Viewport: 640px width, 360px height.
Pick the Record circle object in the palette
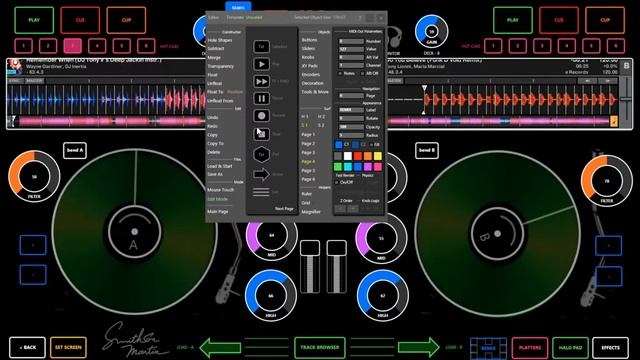point(261,116)
